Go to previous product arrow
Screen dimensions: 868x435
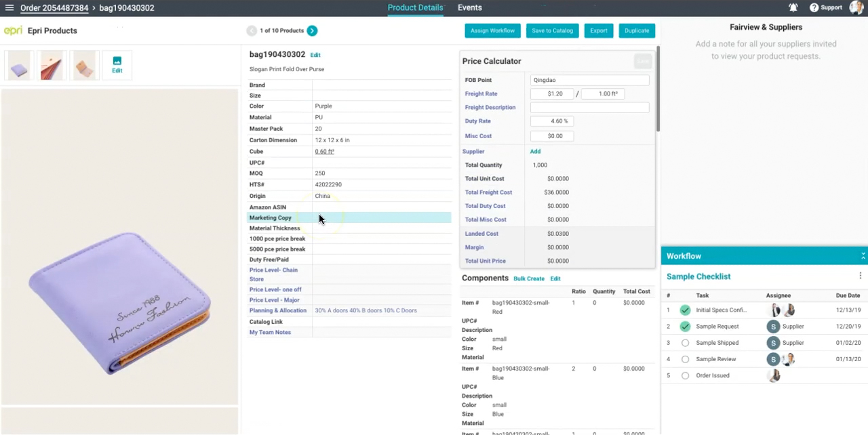coord(252,30)
